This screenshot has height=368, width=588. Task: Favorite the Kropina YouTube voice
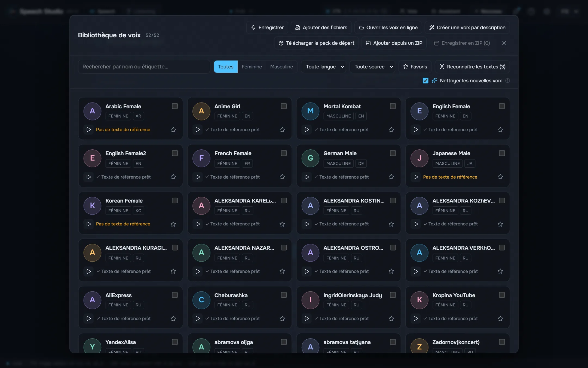point(500,319)
